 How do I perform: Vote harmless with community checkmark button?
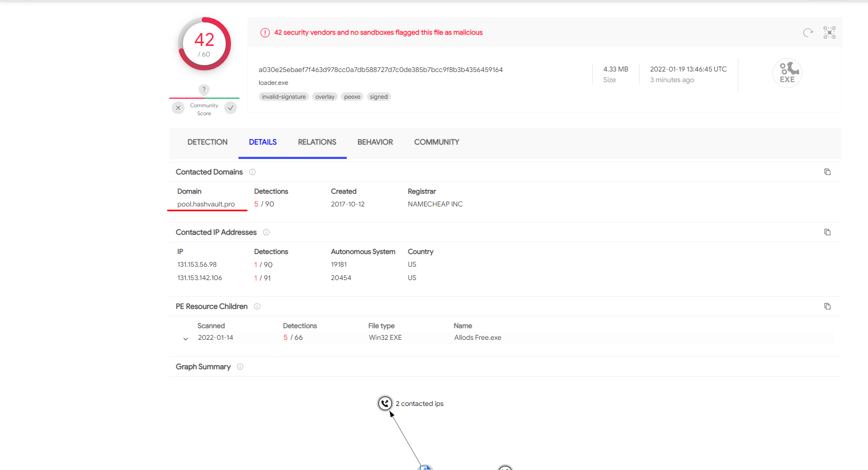230,108
